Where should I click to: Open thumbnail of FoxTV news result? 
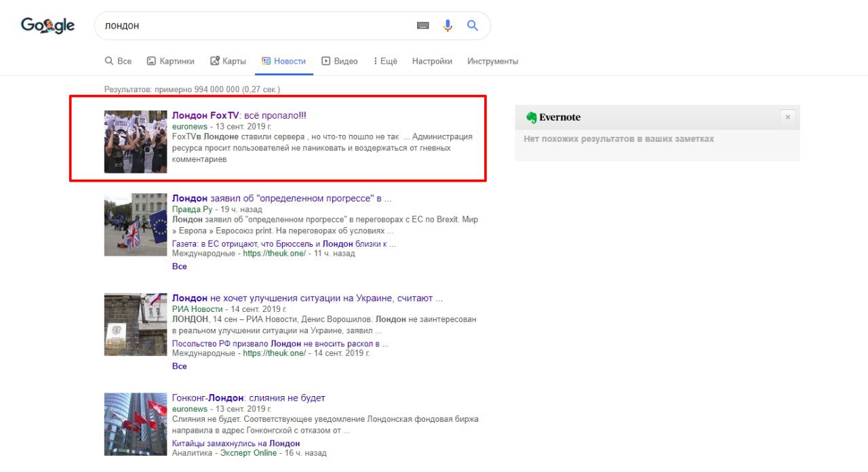pos(136,142)
